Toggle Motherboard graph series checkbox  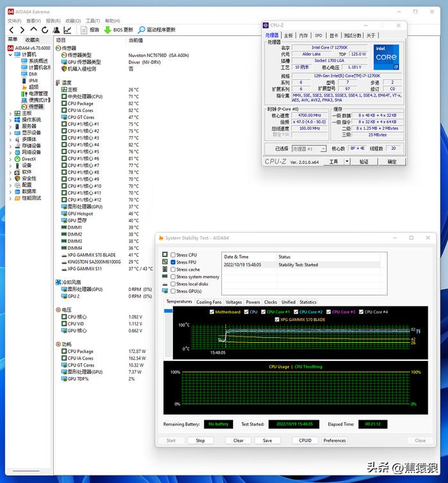coord(212,312)
